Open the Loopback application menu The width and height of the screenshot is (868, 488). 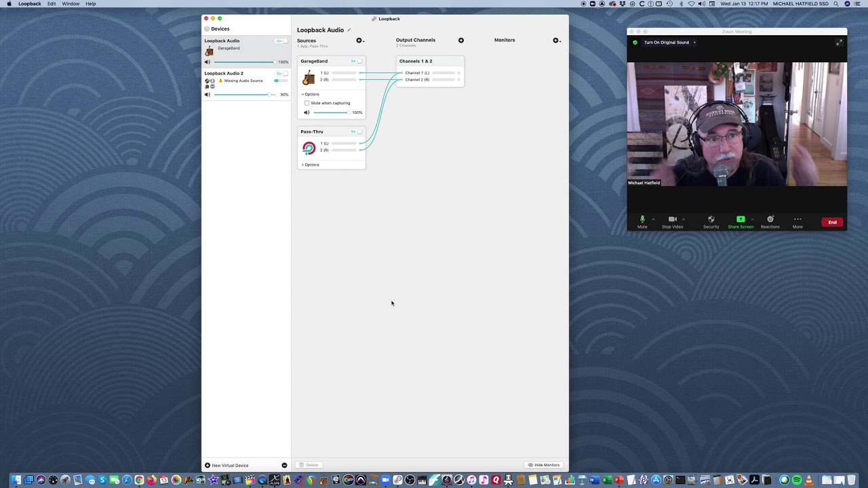pyautogui.click(x=29, y=4)
